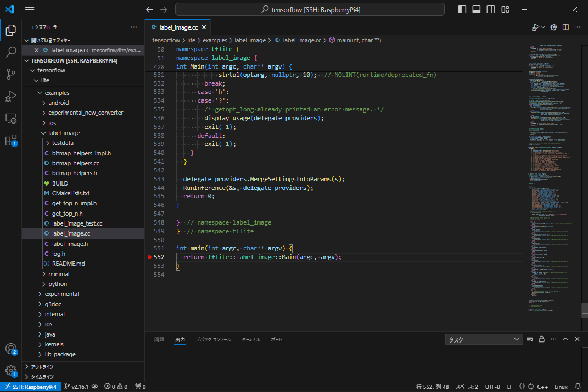Split the editor to the right
Image resolution: width=588 pixels, height=392 pixels.
click(565, 27)
